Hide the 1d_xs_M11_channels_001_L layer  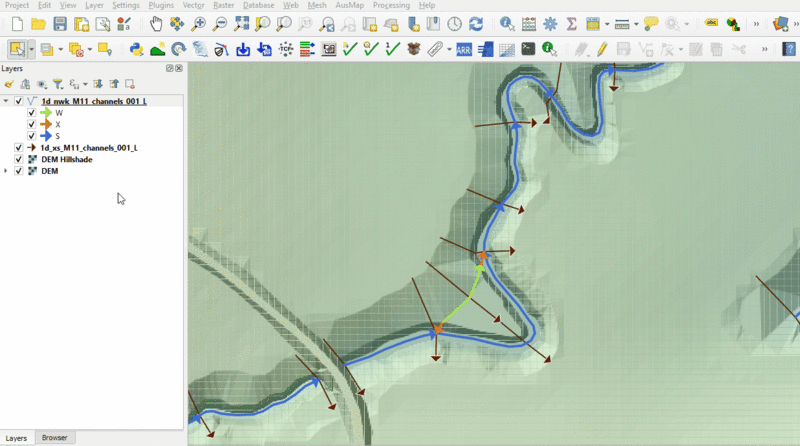click(19, 148)
